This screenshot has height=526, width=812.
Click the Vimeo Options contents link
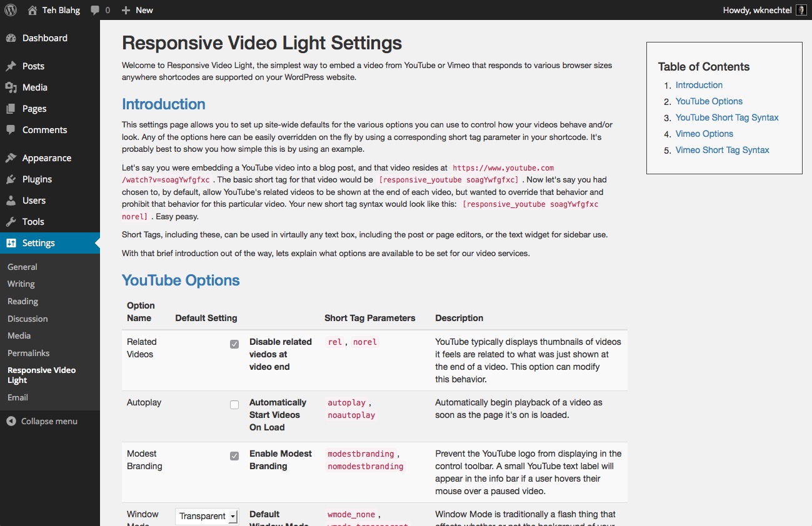[x=704, y=134]
